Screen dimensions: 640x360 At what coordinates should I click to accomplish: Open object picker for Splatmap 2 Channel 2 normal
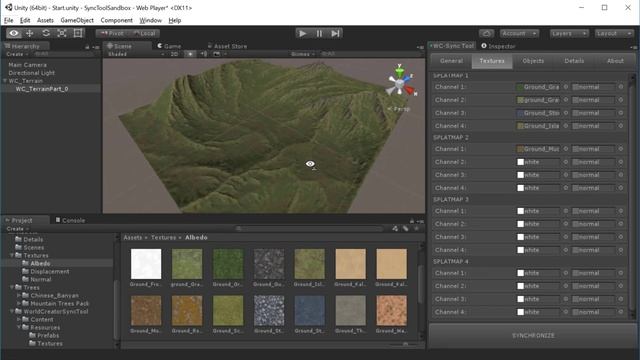tap(621, 162)
